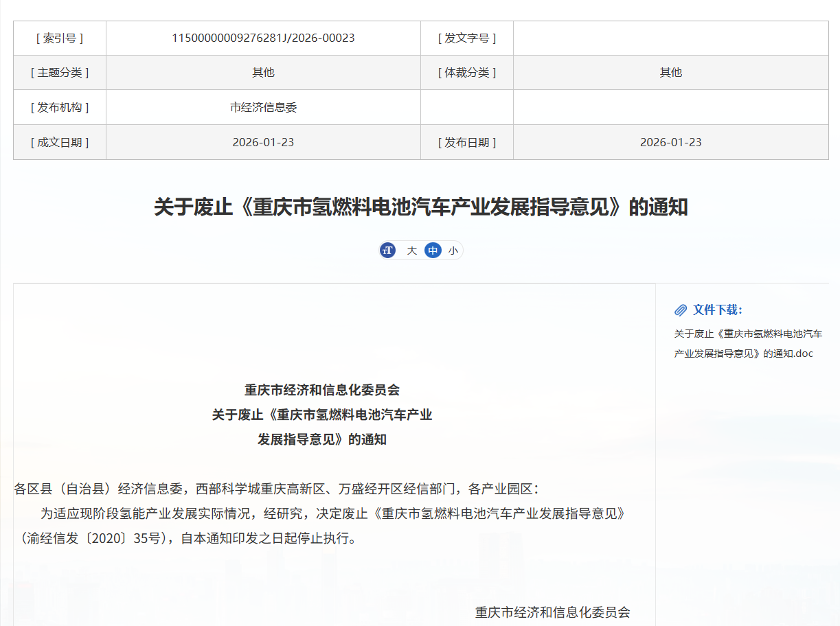The height and width of the screenshot is (626, 840).
Task: Click 其他 value next to 体裁分类
Action: tap(670, 73)
